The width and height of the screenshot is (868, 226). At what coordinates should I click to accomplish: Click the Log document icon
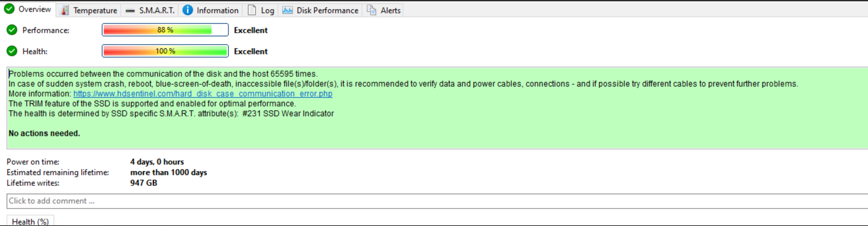click(252, 10)
